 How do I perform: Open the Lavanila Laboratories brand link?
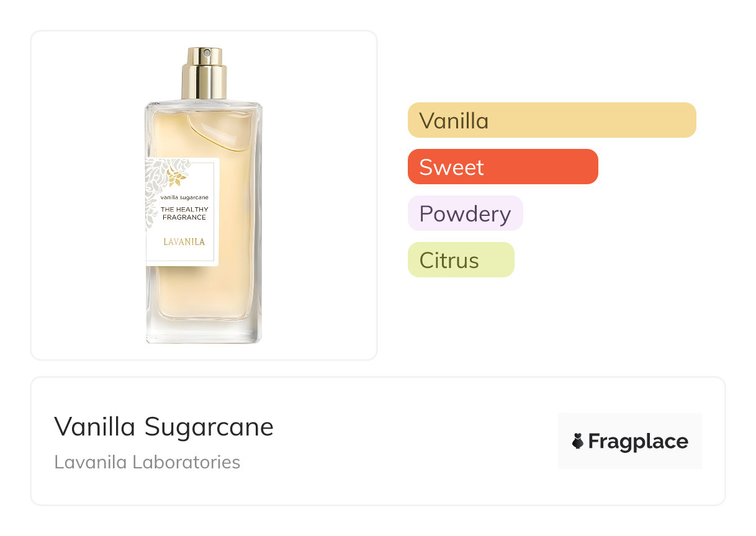pos(147,462)
